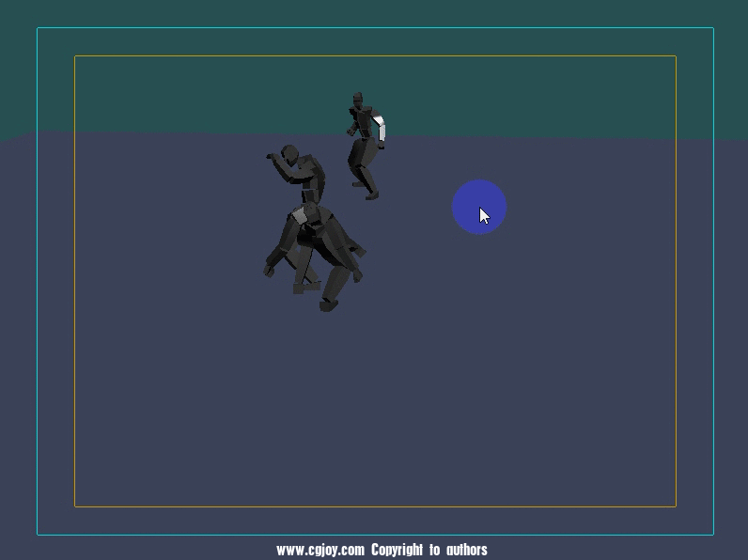748x560 pixels.
Task: Click the 'Copyright to authors' text
Action: 429,550
